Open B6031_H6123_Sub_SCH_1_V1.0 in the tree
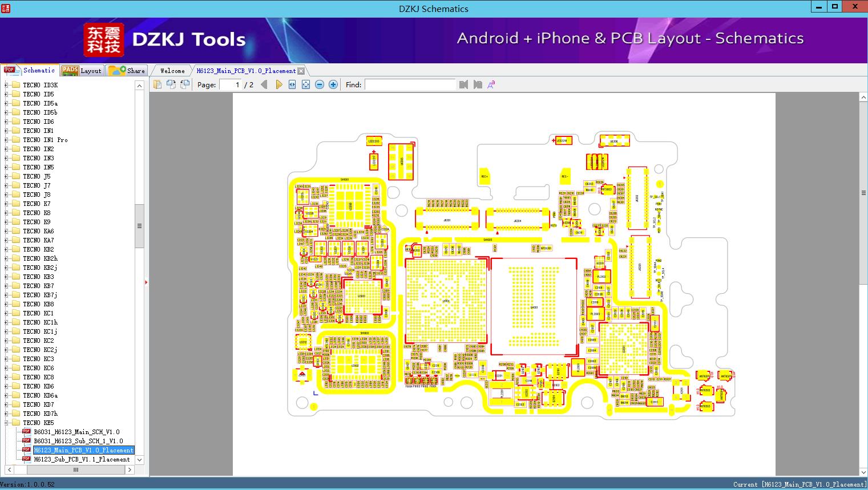 [x=78, y=441]
